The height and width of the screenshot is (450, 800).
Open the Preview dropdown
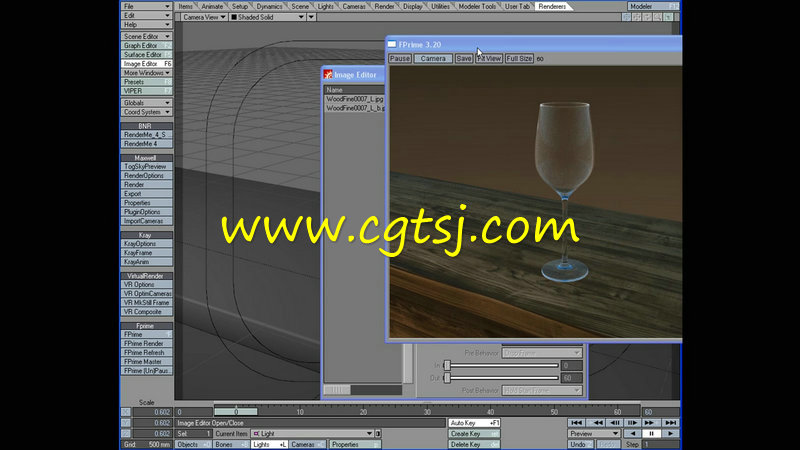[x=594, y=434]
